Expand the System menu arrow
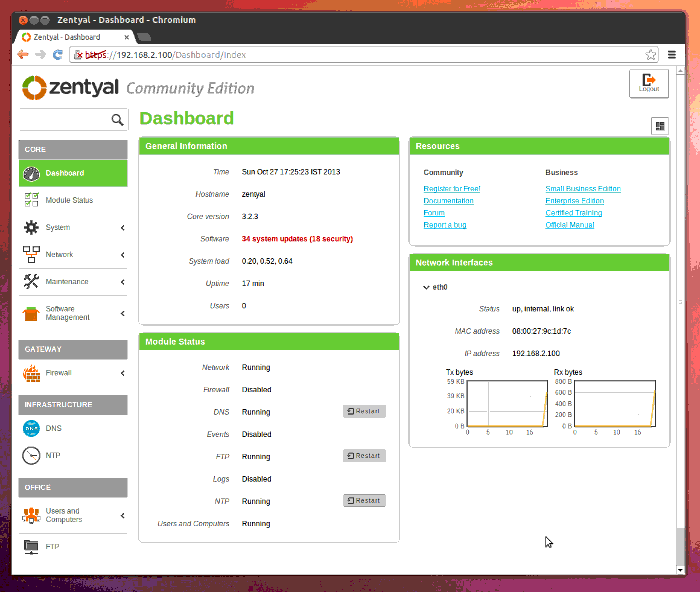The height and width of the screenshot is (592, 700). (123, 228)
